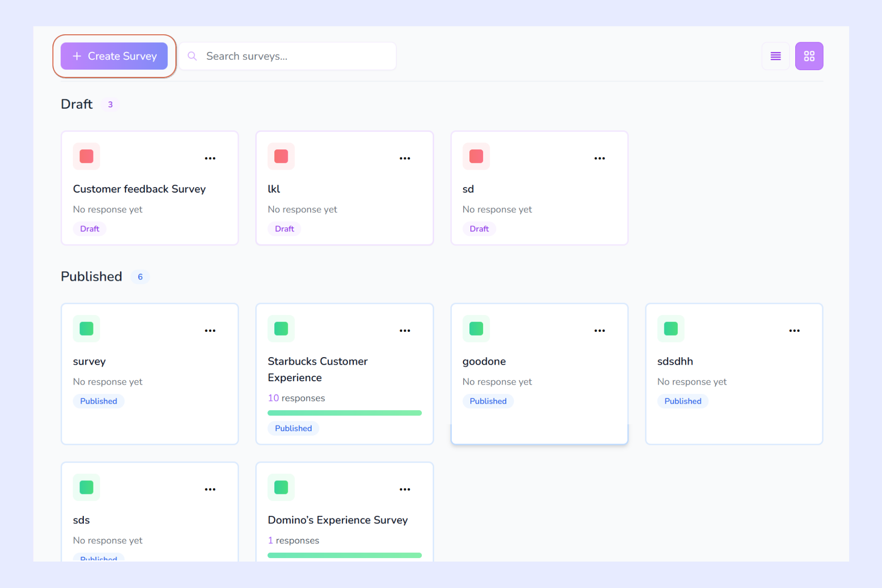Switch to grid view layout

pyautogui.click(x=809, y=56)
